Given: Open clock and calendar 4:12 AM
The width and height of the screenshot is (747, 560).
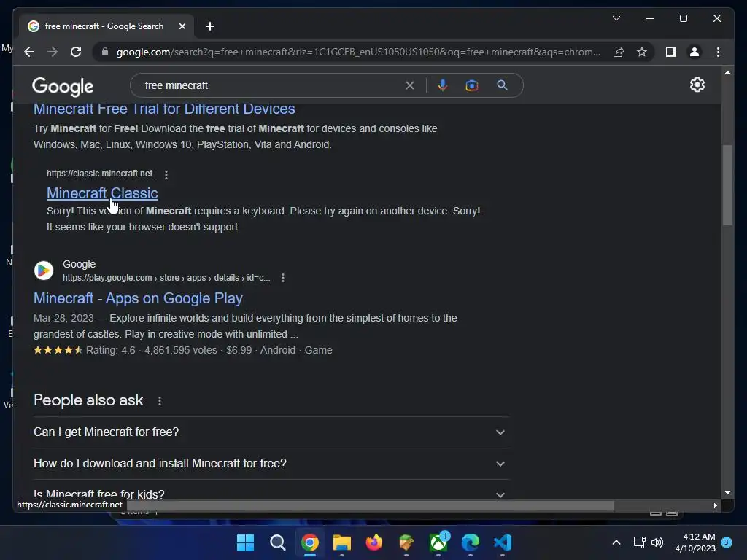Looking at the screenshot, I should pyautogui.click(x=695, y=542).
